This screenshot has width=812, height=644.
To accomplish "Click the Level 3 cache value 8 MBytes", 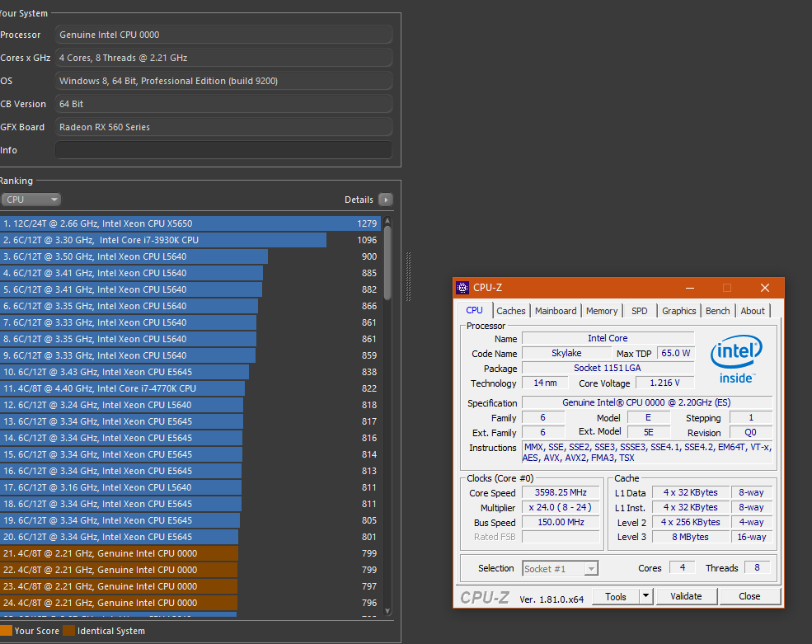I will 690,537.
